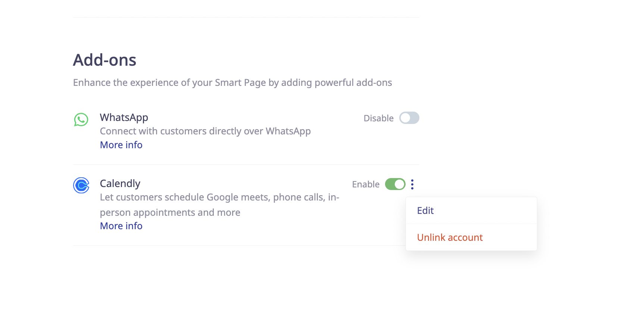Click the Add-ons section heading
This screenshot has width=644, height=330.
tap(104, 60)
